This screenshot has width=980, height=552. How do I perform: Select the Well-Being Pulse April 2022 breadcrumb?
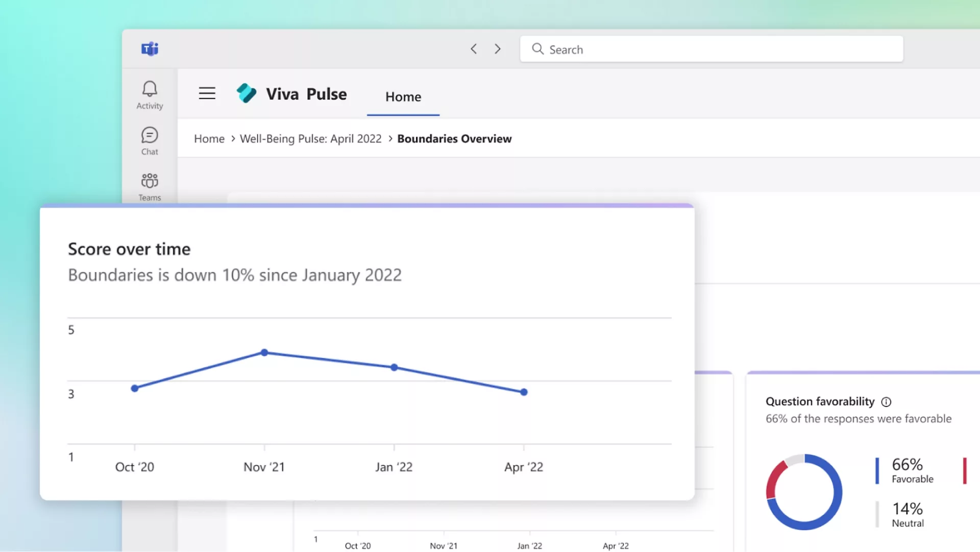pyautogui.click(x=310, y=138)
